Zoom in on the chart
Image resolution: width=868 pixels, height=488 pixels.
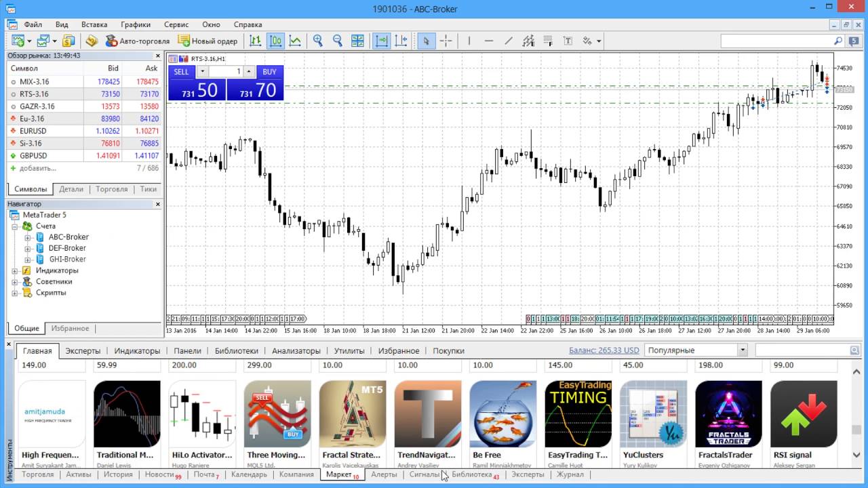coord(317,41)
